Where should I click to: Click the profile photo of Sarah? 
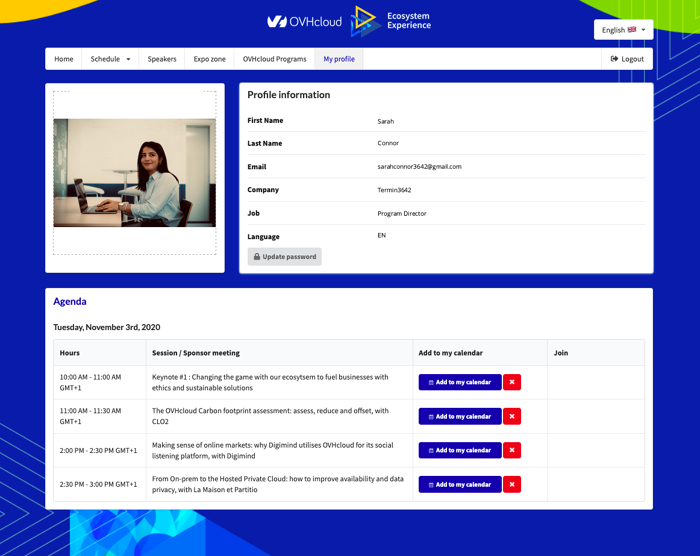(135, 173)
